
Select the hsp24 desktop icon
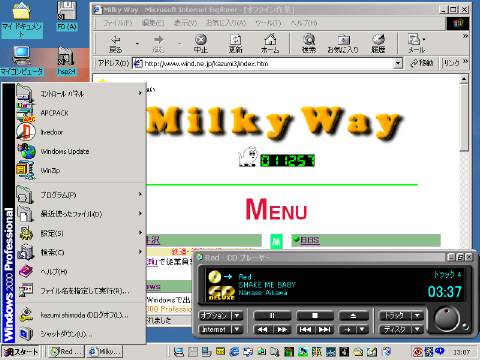click(66, 61)
